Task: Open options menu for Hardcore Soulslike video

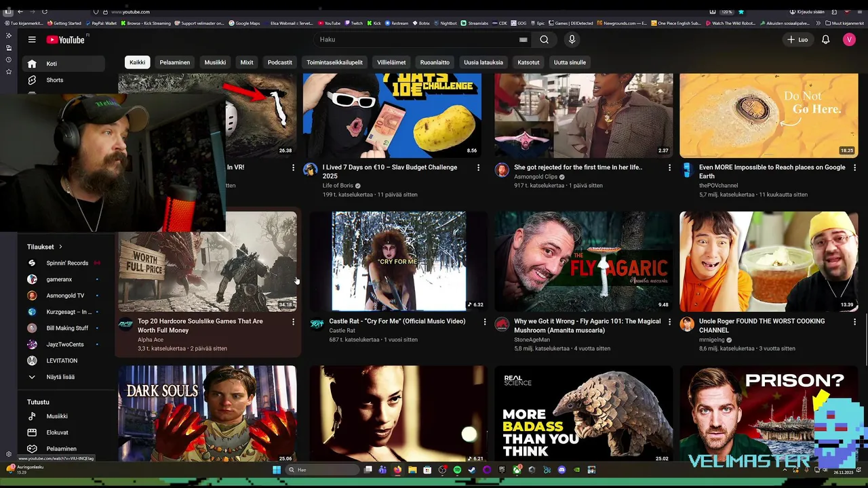Action: point(293,321)
